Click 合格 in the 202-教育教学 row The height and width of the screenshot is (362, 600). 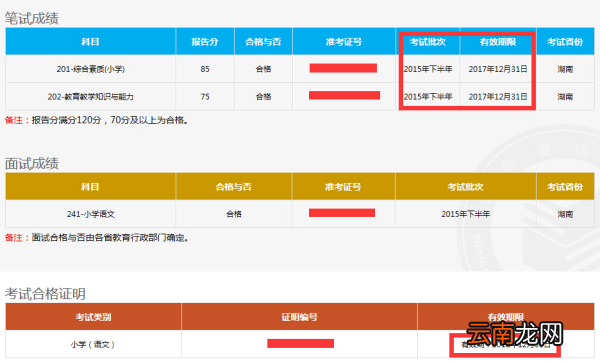pos(263,97)
